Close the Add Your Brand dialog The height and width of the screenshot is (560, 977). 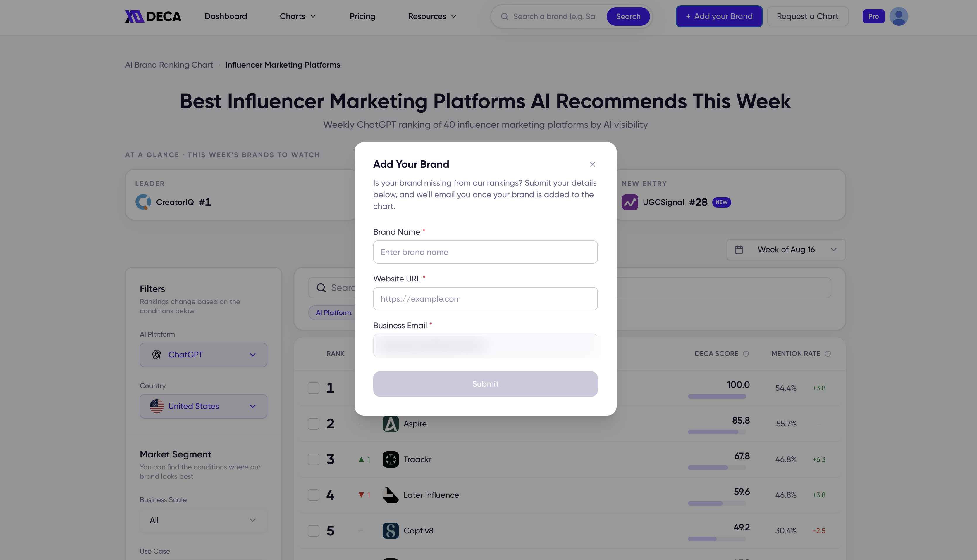[592, 164]
